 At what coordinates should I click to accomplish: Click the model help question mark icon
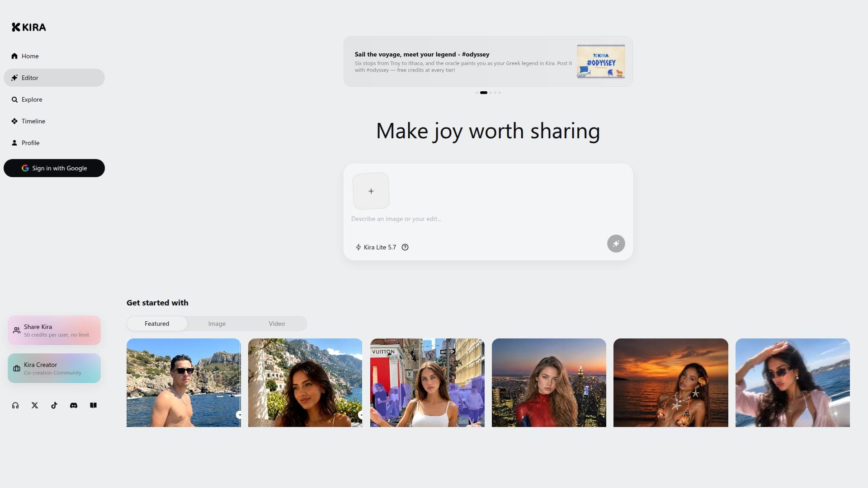[405, 247]
